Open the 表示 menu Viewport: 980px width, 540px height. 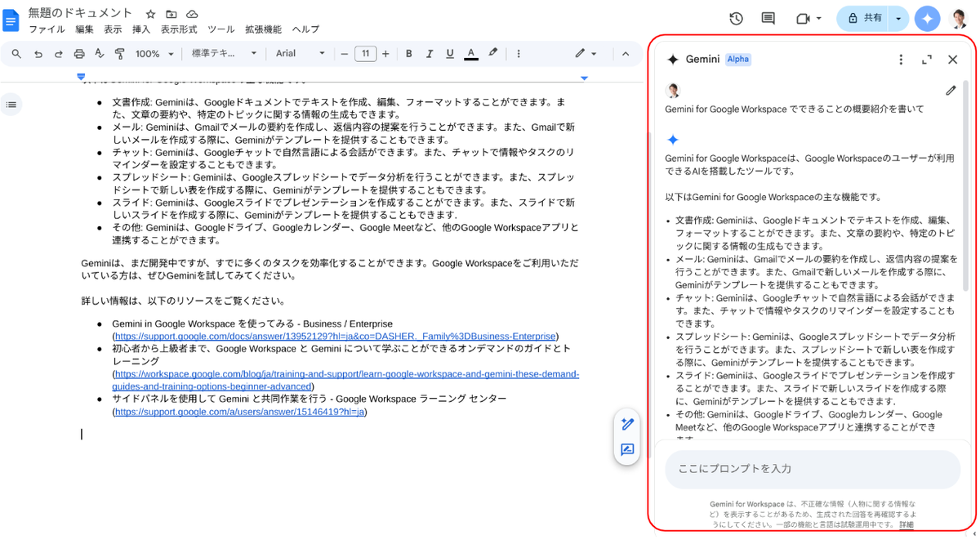point(113,29)
